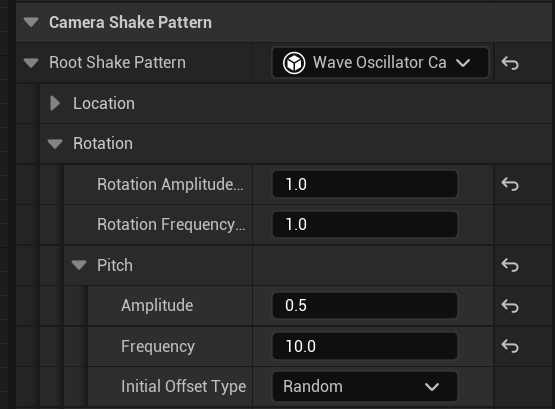Reset Pitch to default value
The width and height of the screenshot is (555, 409).
click(510, 265)
